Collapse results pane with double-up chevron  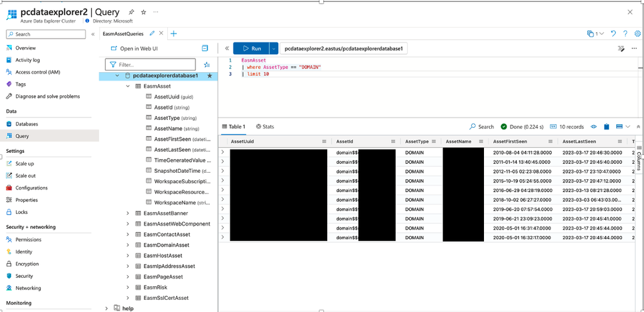(x=638, y=127)
